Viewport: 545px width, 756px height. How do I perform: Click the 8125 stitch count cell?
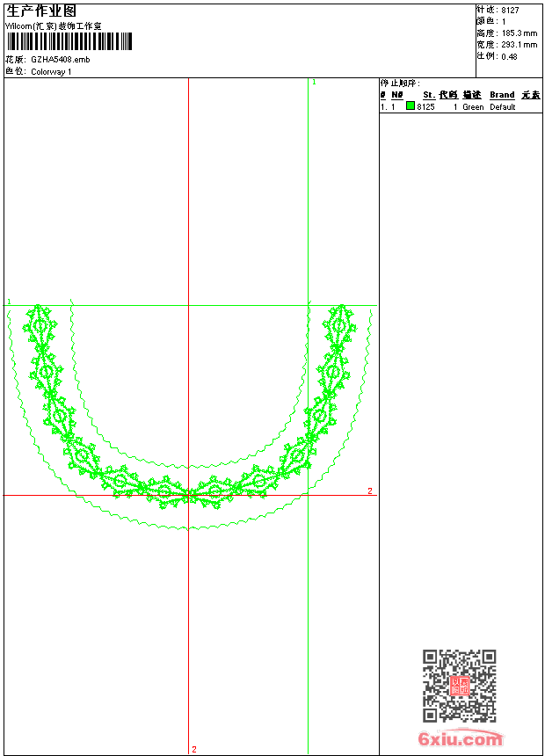point(425,107)
